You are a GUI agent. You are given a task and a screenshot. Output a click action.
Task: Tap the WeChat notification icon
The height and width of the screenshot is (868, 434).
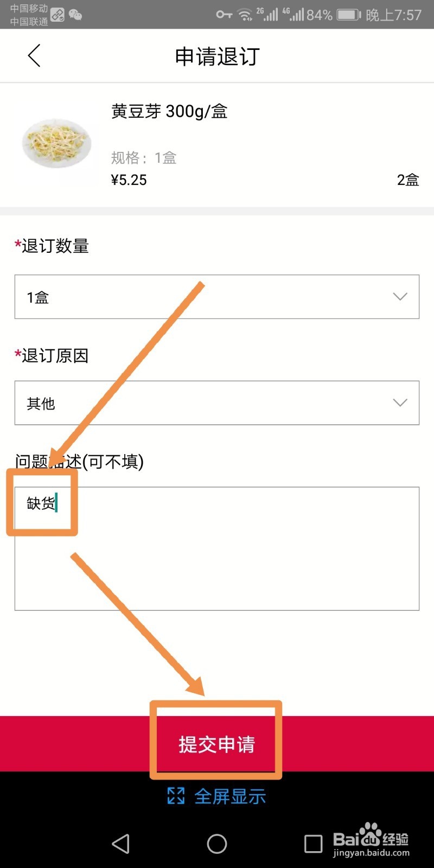pyautogui.click(x=75, y=15)
